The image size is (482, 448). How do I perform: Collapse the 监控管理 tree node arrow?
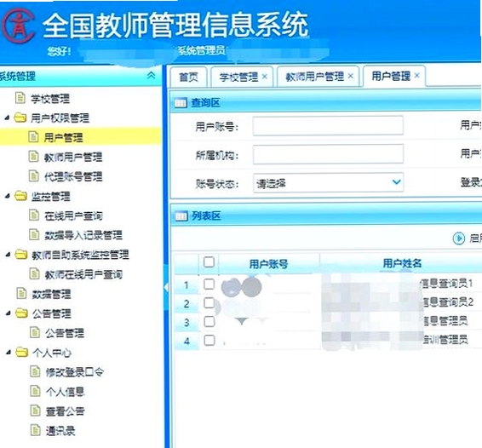coord(8,196)
